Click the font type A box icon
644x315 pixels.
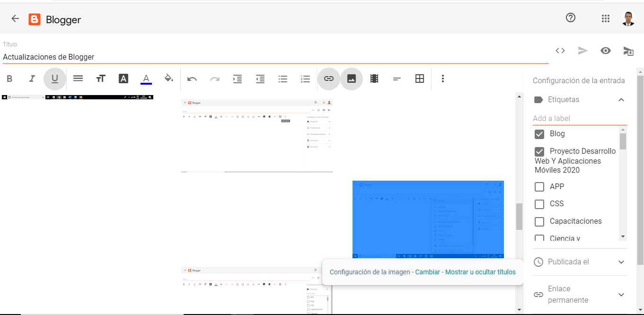(x=124, y=79)
